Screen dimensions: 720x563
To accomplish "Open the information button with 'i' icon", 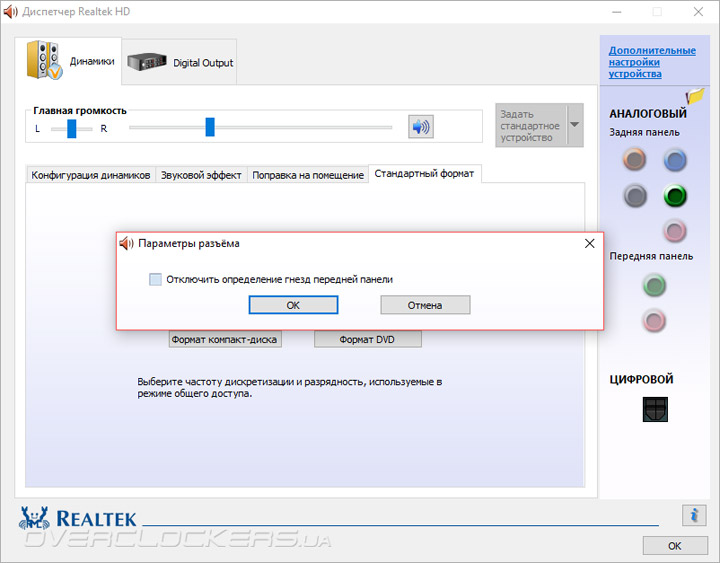I will tap(694, 515).
